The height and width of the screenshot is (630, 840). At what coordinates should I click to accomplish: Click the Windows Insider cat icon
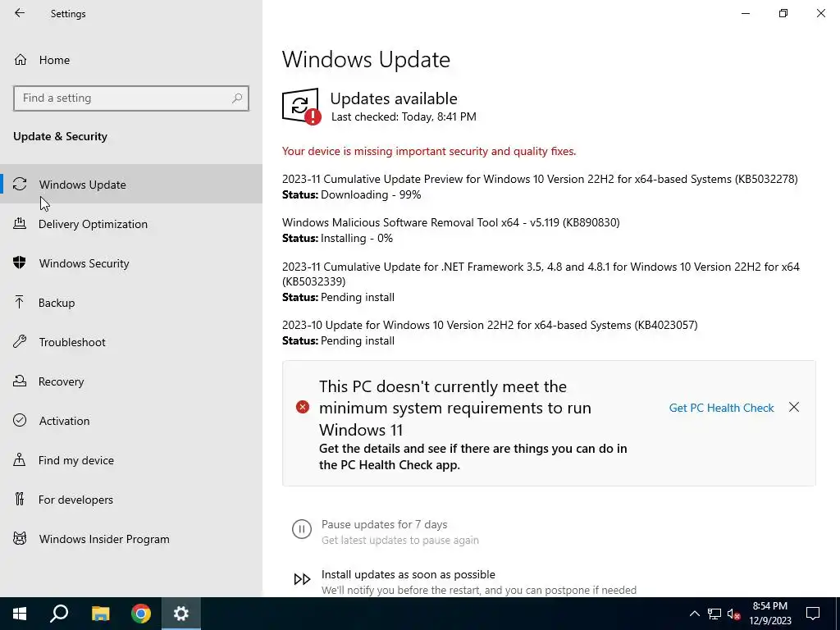click(20, 538)
